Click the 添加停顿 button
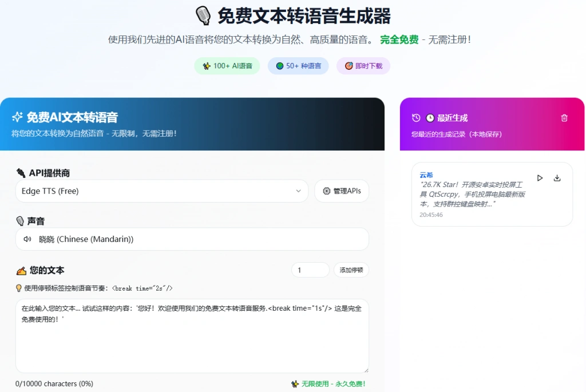586x392 pixels. 351,270
